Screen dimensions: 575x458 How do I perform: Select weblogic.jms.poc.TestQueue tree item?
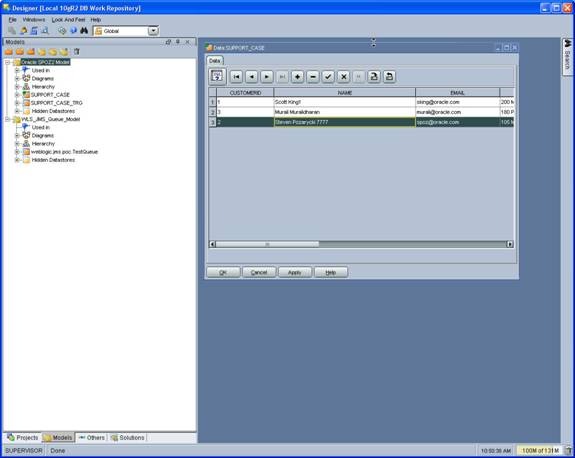tap(65, 151)
